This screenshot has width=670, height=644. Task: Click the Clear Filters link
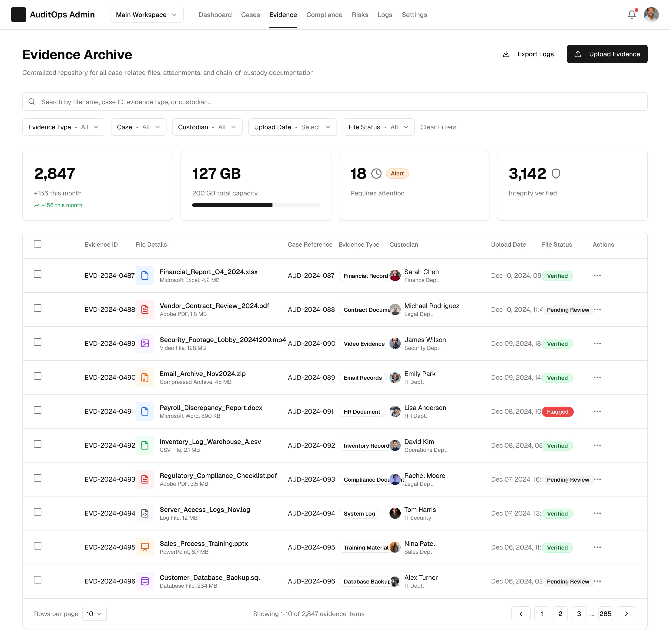(438, 127)
